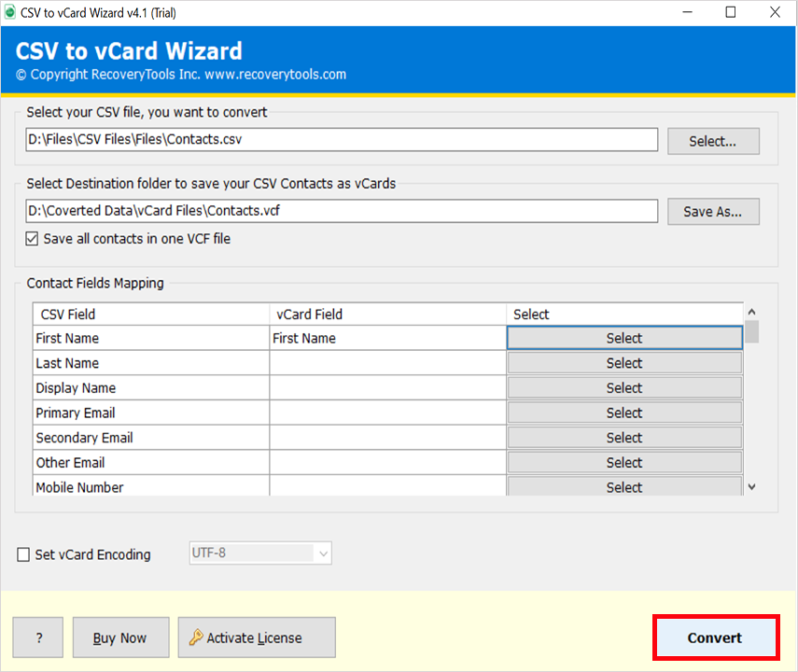The width and height of the screenshot is (798, 672).
Task: Browse for CSV file using Select... button
Action: (x=713, y=141)
